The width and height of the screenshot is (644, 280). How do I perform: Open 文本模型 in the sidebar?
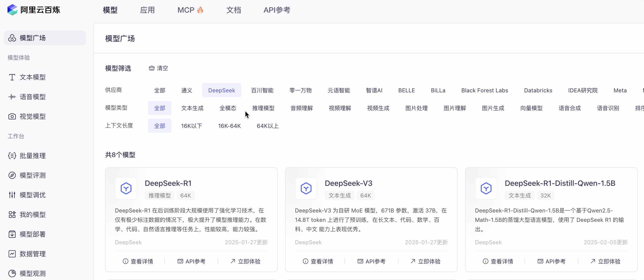(x=32, y=77)
